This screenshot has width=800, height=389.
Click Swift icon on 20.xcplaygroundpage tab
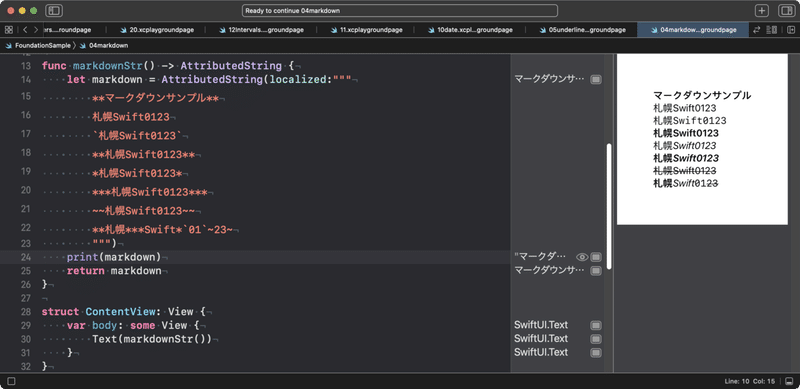(x=122, y=30)
